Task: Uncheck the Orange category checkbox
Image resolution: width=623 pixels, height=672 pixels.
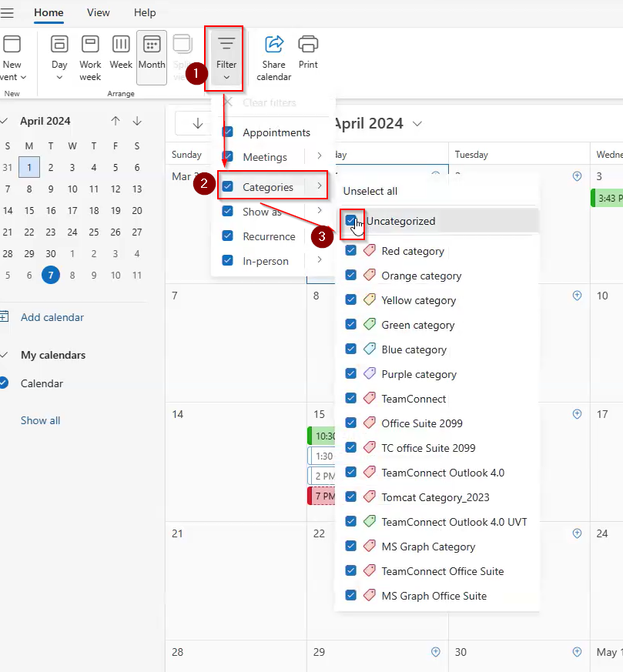Action: (x=350, y=275)
